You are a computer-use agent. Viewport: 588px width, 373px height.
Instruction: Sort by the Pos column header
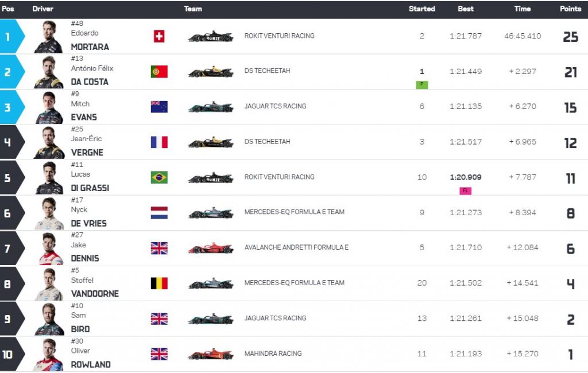tap(8, 9)
